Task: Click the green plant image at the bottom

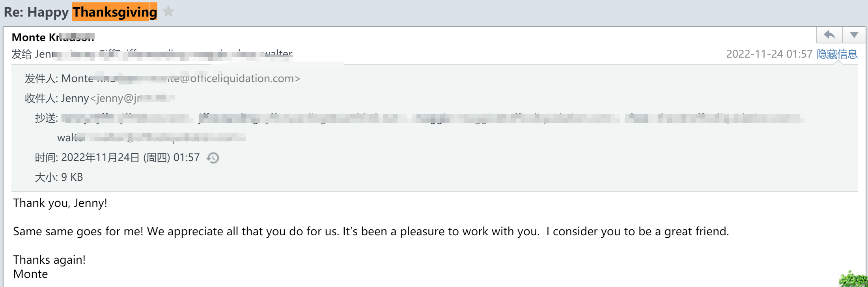Action: click(854, 279)
